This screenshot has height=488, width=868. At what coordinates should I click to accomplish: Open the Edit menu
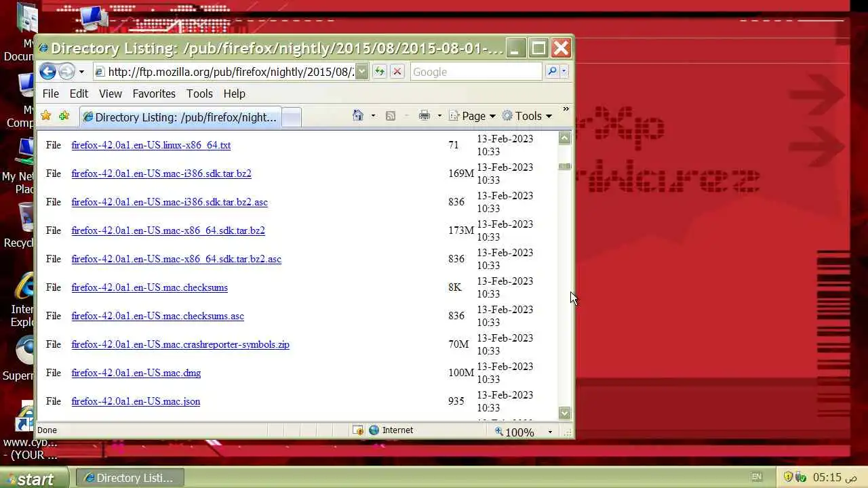tap(79, 94)
